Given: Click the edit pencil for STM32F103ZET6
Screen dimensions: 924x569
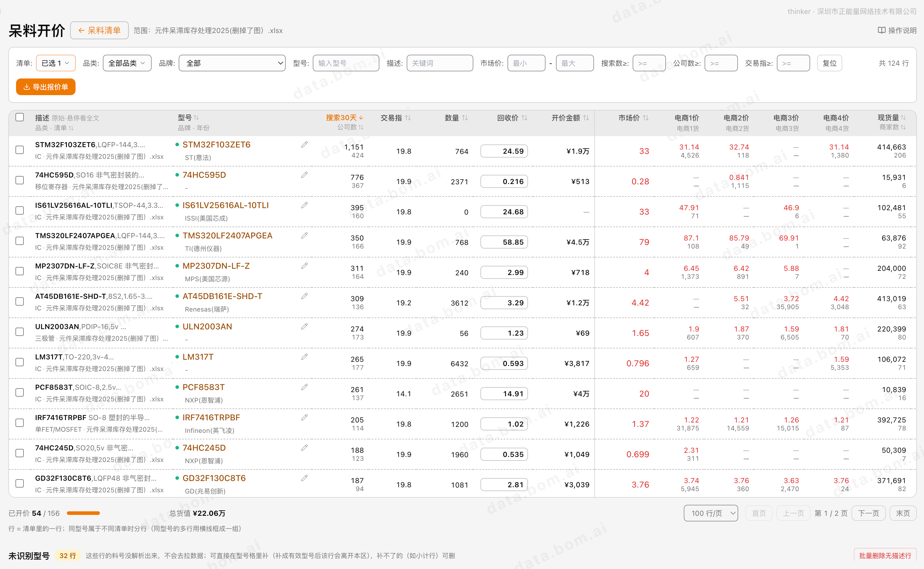Looking at the screenshot, I should [x=304, y=144].
